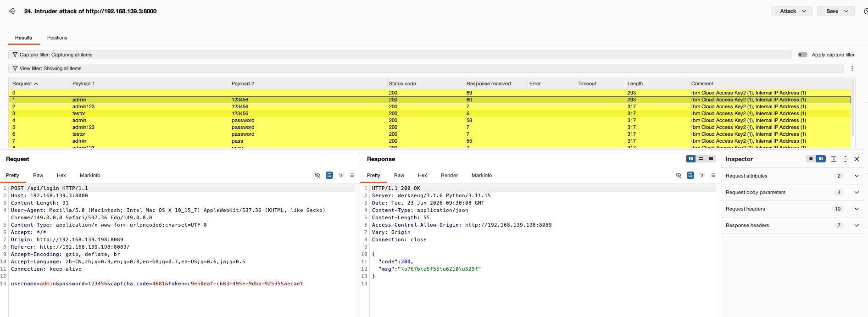This screenshot has width=868, height=317.
Task: Click the Inspector collapse-all sections icon
Action: pos(845,159)
